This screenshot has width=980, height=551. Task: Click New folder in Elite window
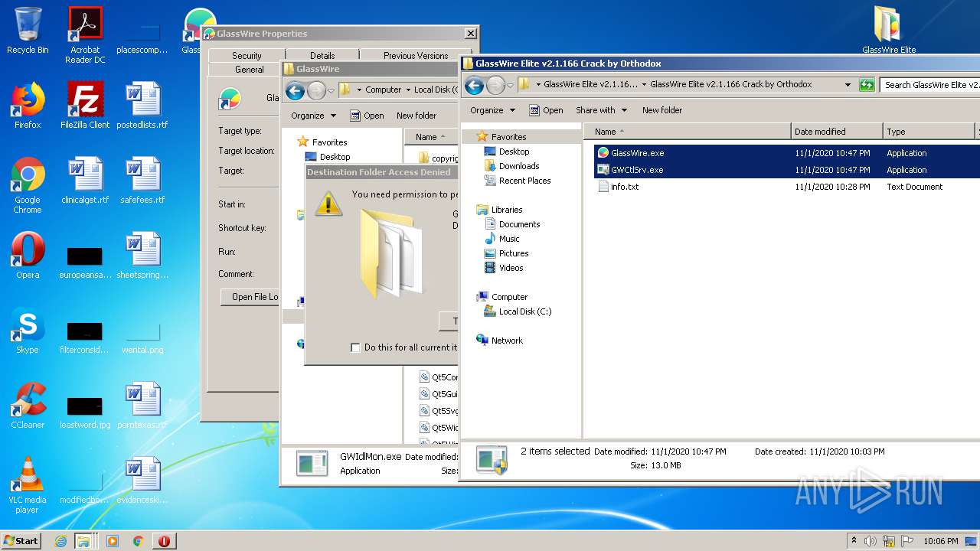662,110
